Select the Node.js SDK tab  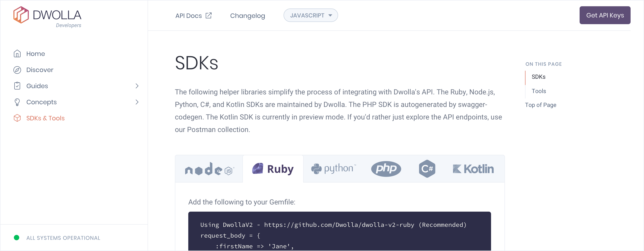point(209,169)
